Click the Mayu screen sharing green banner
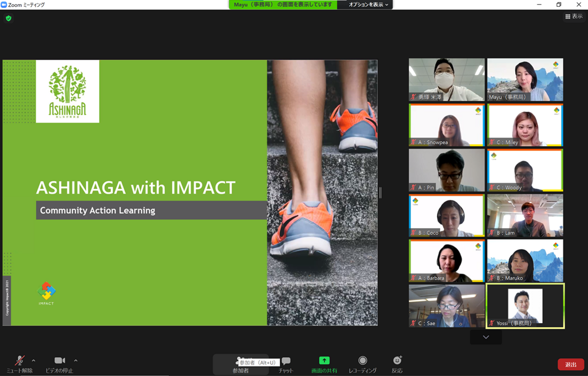The height and width of the screenshot is (376, 588). pos(283,4)
